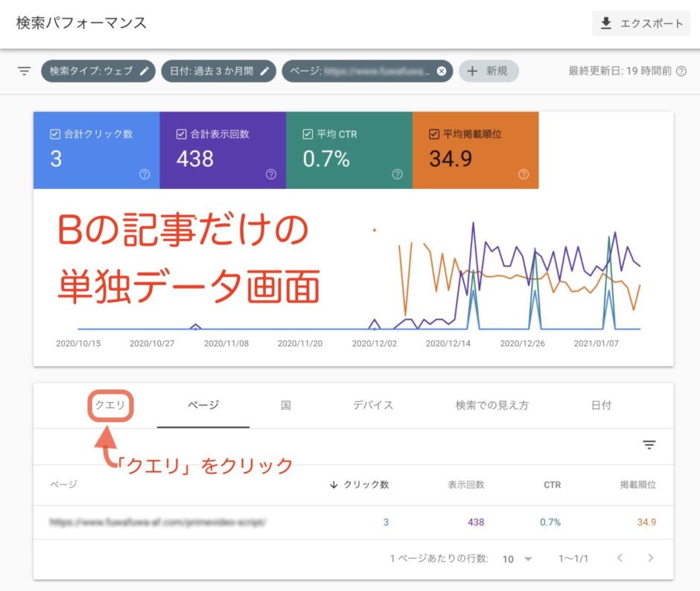Image resolution: width=700 pixels, height=591 pixels.
Task: Open the filter list icon beside the search type chip
Action: pyautogui.click(x=24, y=71)
